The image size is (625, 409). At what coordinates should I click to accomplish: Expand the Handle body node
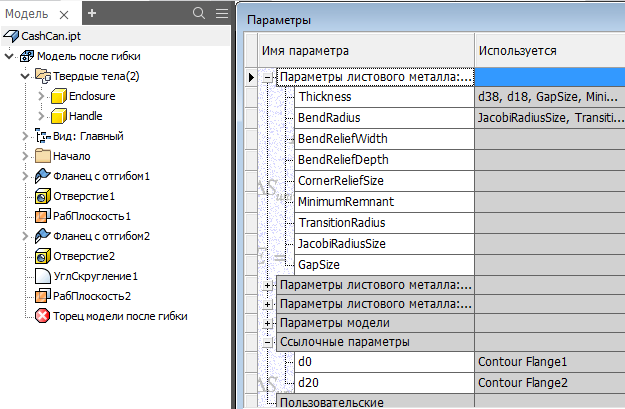[41, 116]
